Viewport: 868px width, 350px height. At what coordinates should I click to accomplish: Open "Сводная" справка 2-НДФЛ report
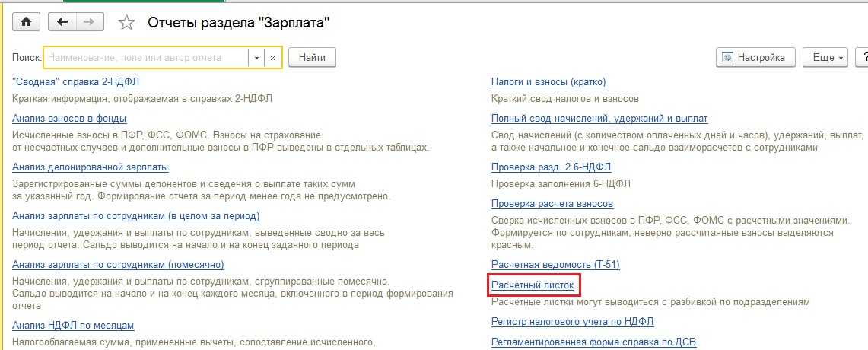pos(76,82)
